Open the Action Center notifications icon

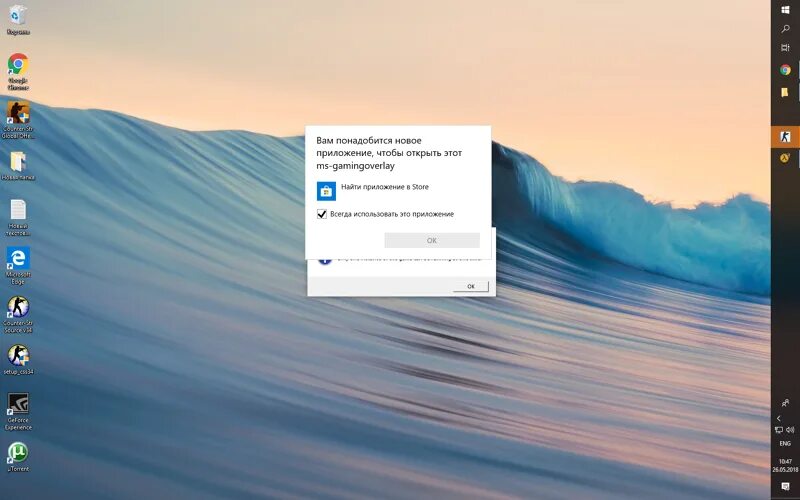tap(785, 486)
